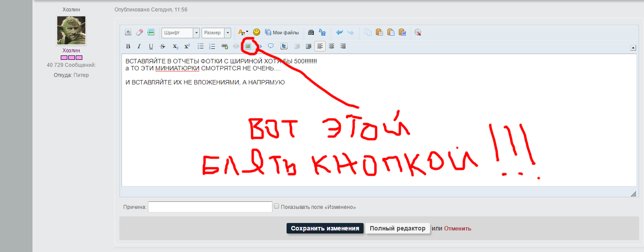Screen dimensions: 644x252
Task: Insert a link using the link icon
Action: [224, 46]
